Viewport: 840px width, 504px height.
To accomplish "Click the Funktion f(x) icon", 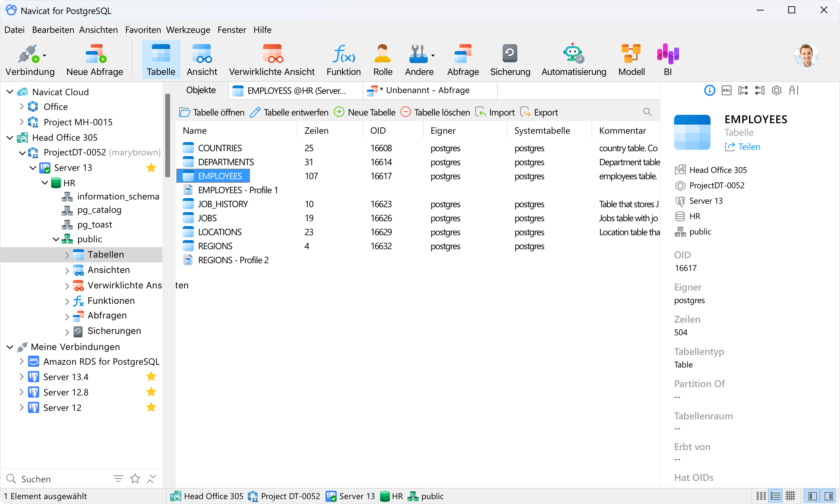I will [344, 60].
